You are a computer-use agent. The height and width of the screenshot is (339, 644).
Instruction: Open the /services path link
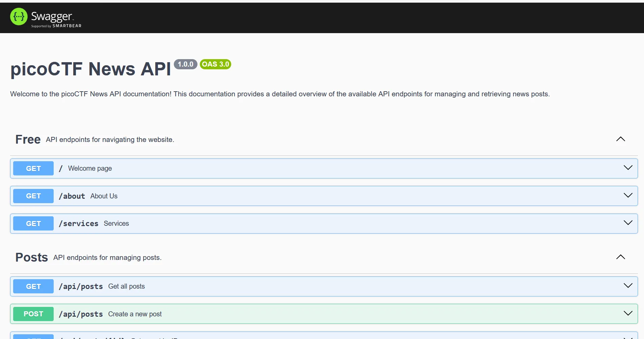pos(79,223)
